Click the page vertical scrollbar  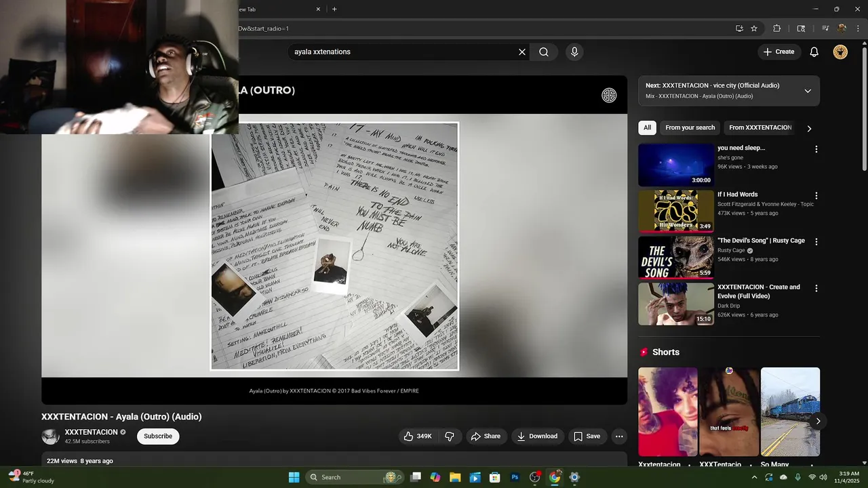(x=864, y=108)
